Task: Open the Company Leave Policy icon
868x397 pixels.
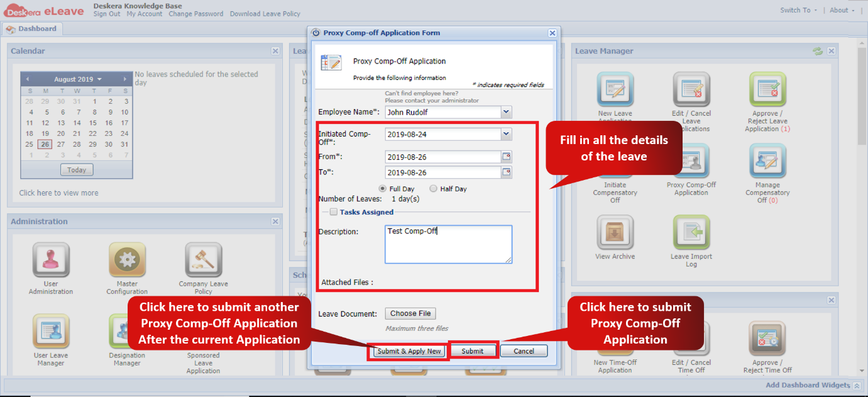Action: tap(202, 260)
